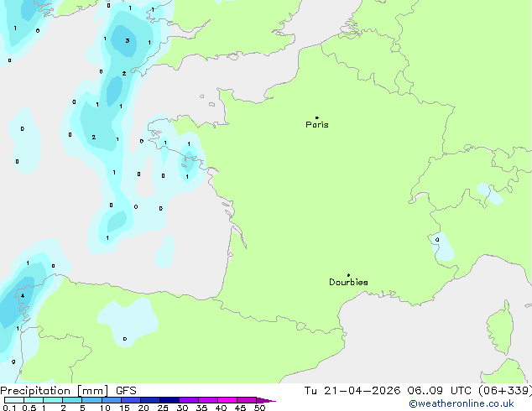Pick the 40–45 mm magenta legend swatch
Viewport: 532px width, 411px height.
227,400
